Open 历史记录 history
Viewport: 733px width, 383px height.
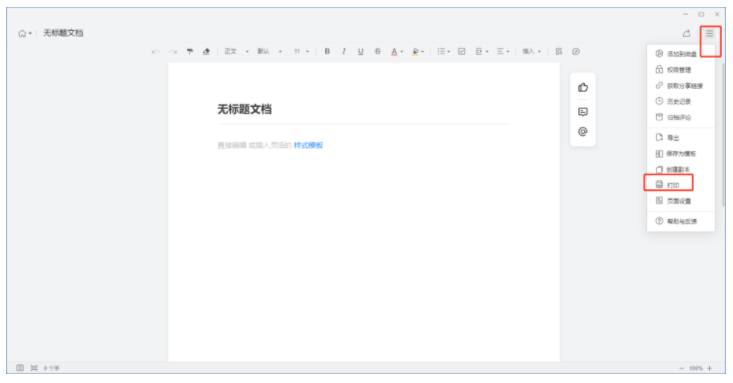click(x=681, y=101)
